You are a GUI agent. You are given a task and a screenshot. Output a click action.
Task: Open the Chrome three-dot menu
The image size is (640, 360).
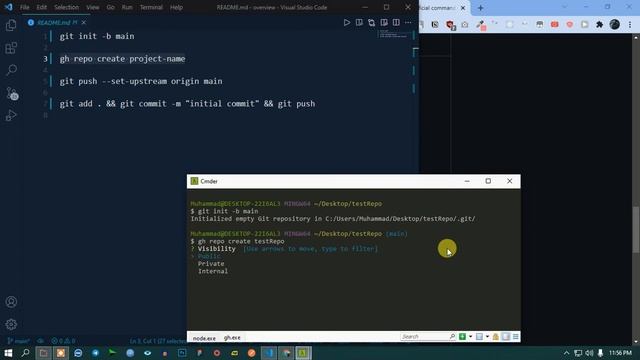click(x=630, y=24)
